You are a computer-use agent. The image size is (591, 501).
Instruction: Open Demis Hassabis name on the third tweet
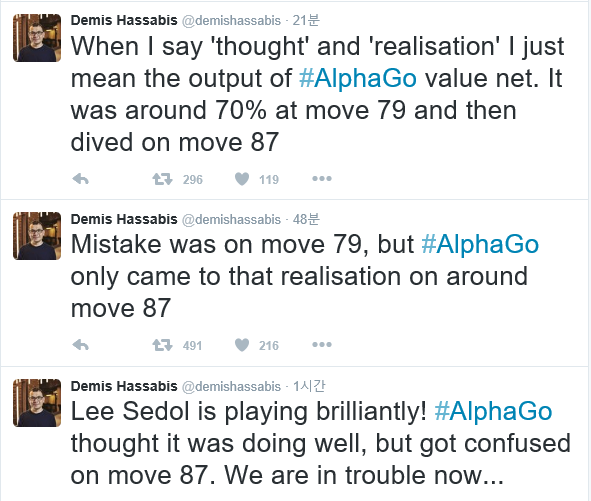point(124,386)
